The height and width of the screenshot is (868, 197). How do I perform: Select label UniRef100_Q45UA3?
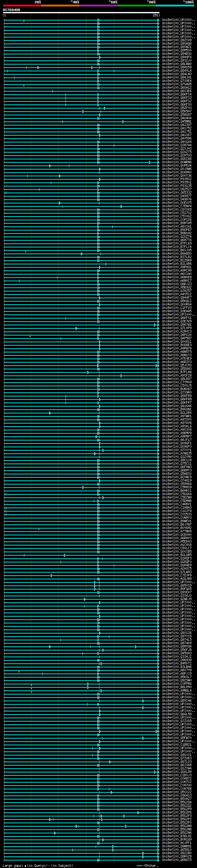177,653
